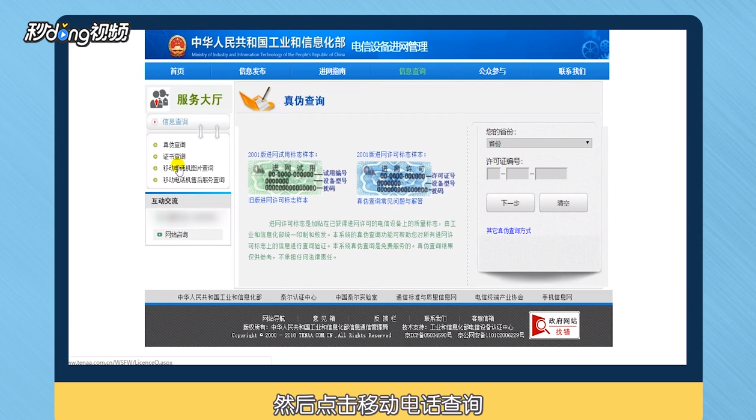Click 意见箱 in the dark footer
Viewport: 756px width, 420px height.
[x=324, y=319]
